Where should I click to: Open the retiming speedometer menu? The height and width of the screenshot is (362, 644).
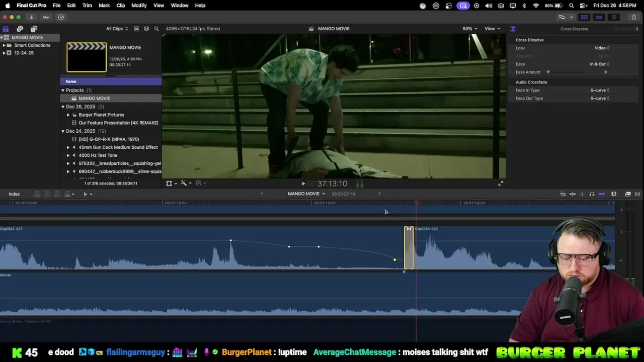pos(200,184)
